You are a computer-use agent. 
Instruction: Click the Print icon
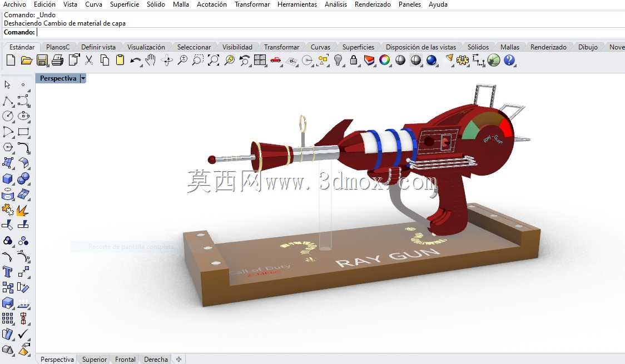(57, 60)
